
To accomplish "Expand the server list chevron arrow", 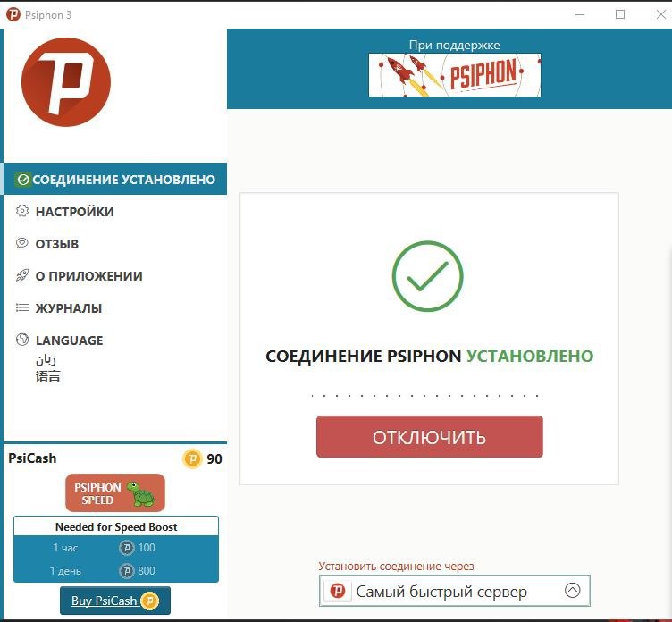I will (x=572, y=591).
